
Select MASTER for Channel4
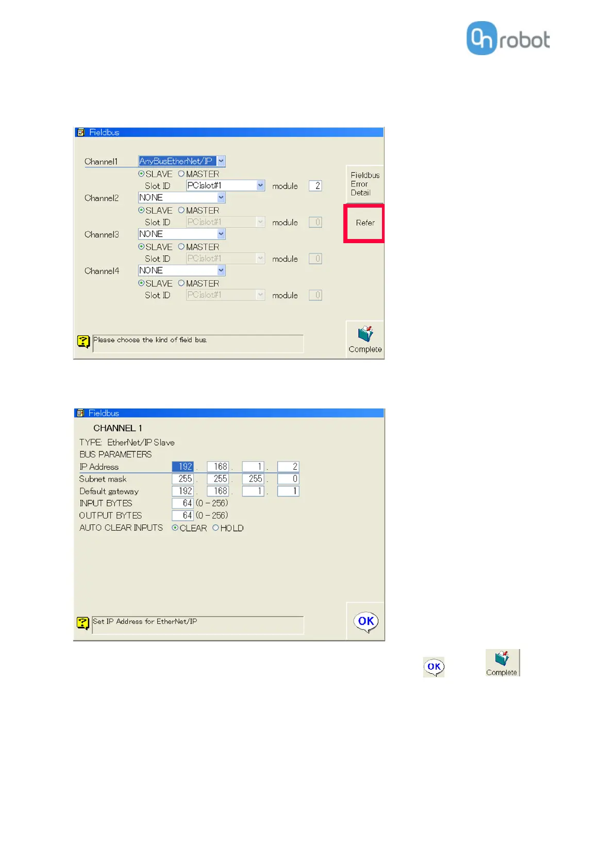181,284
